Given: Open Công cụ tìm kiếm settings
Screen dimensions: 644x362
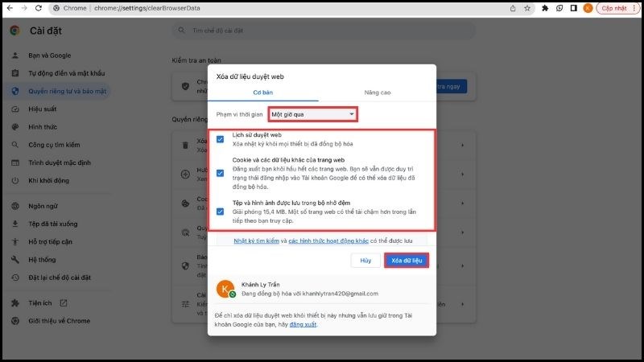Looking at the screenshot, I should pos(54,145).
